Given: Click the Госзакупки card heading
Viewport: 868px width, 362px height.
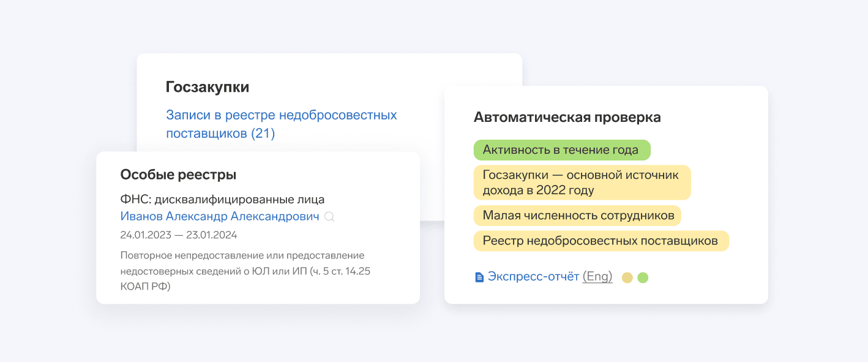Looking at the screenshot, I should (207, 87).
